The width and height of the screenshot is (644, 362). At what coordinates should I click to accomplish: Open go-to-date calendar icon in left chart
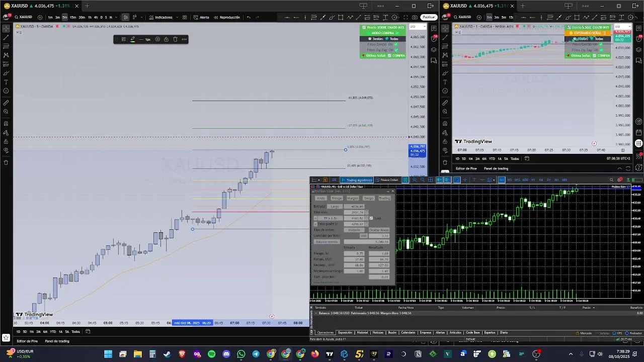[x=88, y=331]
